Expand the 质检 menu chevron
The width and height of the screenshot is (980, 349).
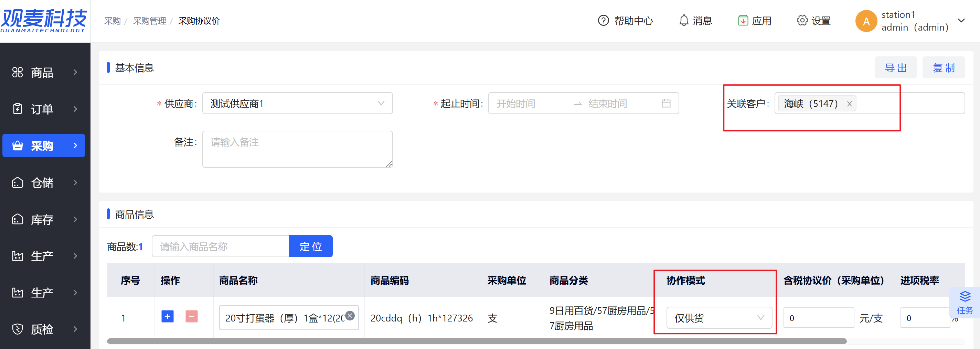pyautogui.click(x=75, y=329)
